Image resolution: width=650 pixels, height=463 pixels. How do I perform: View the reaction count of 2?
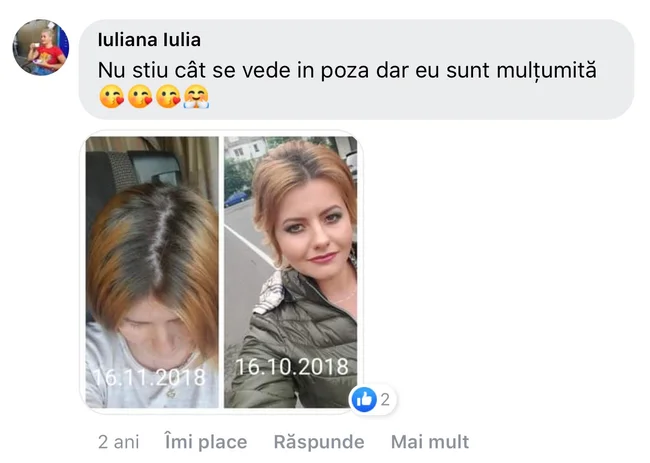pos(385,400)
